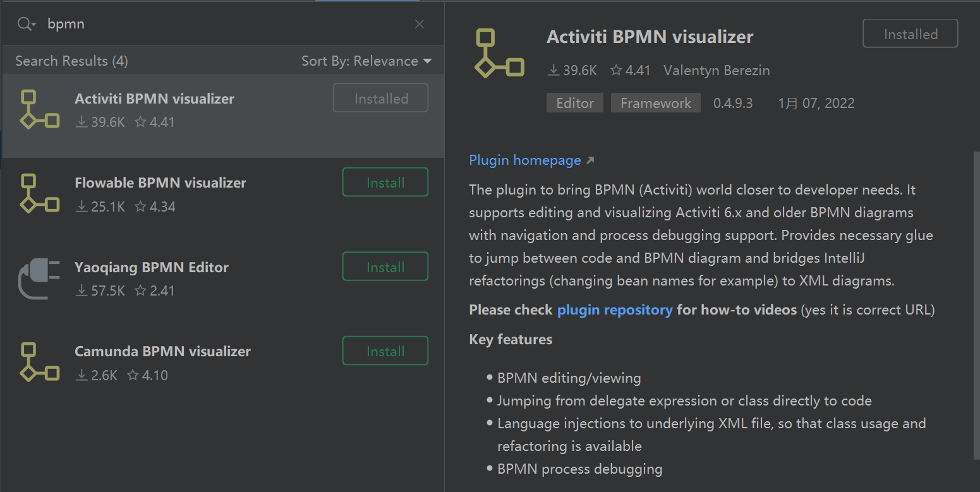Viewport: 980px width, 492px height.
Task: Click the Framework tag
Action: tap(656, 103)
